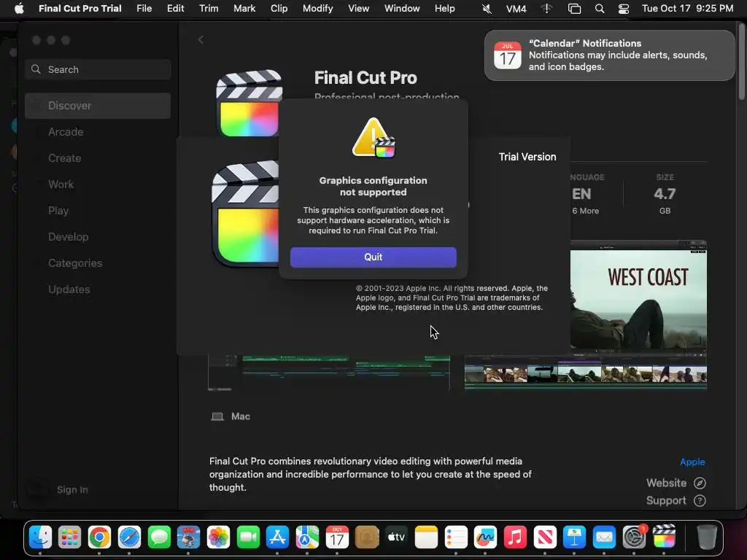
Task: Open Messages from the Dock
Action: click(x=159, y=537)
